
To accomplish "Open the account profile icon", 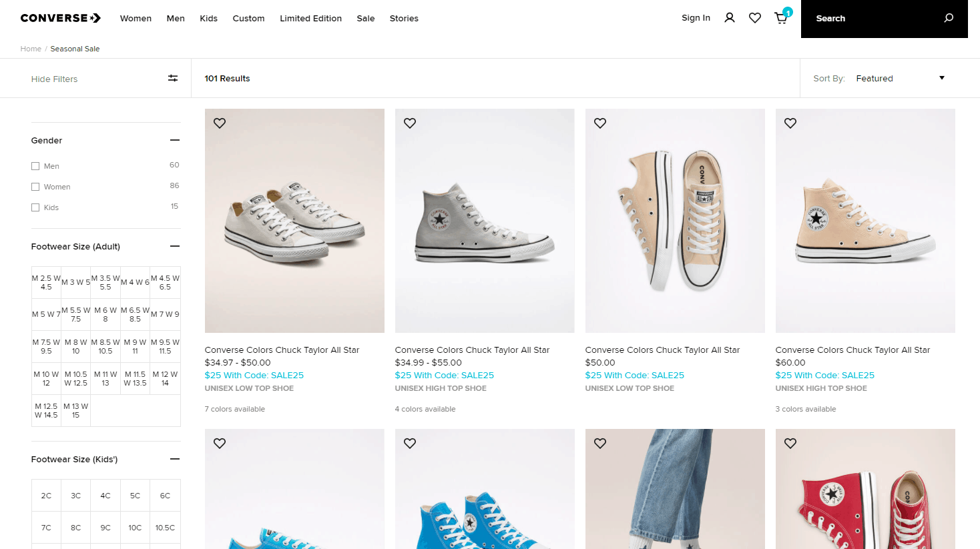I will click(x=730, y=18).
